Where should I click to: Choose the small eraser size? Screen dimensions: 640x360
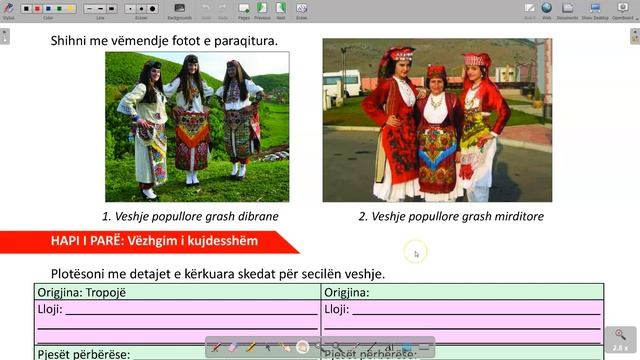pyautogui.click(x=130, y=8)
